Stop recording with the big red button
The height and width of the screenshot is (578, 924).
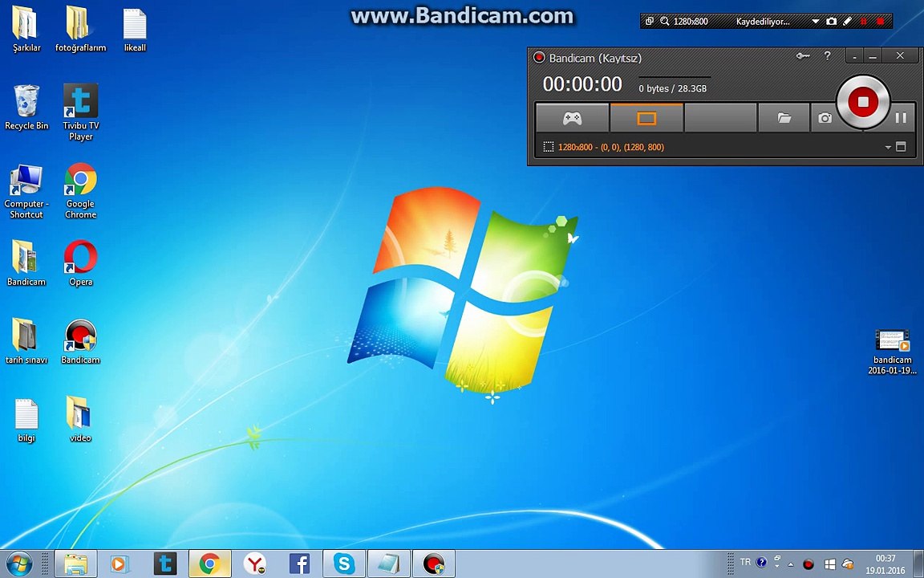863,102
